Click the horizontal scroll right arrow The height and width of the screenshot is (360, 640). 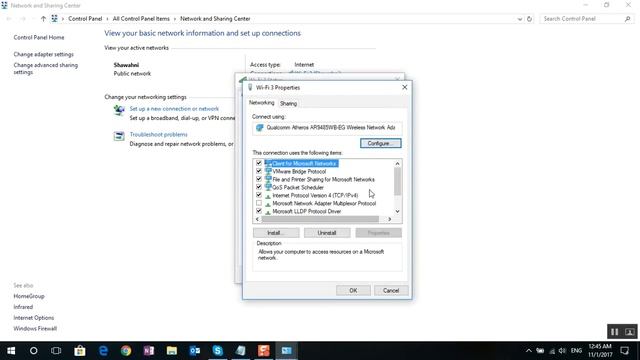(389, 219)
